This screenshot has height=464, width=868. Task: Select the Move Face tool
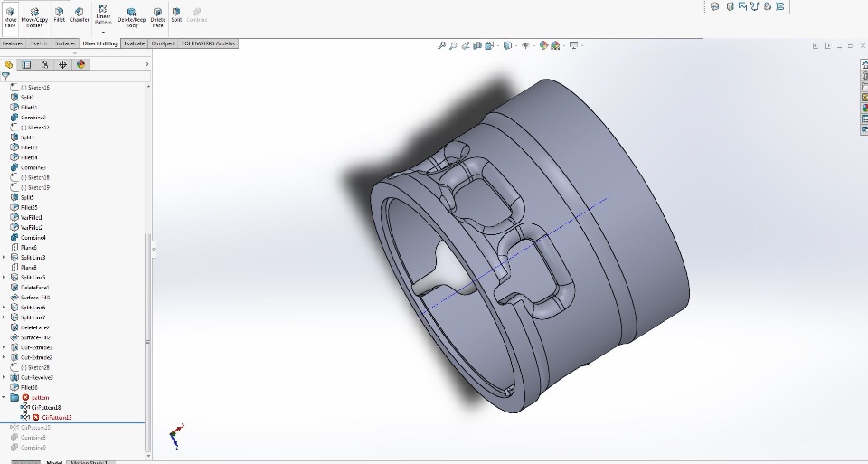(10, 16)
